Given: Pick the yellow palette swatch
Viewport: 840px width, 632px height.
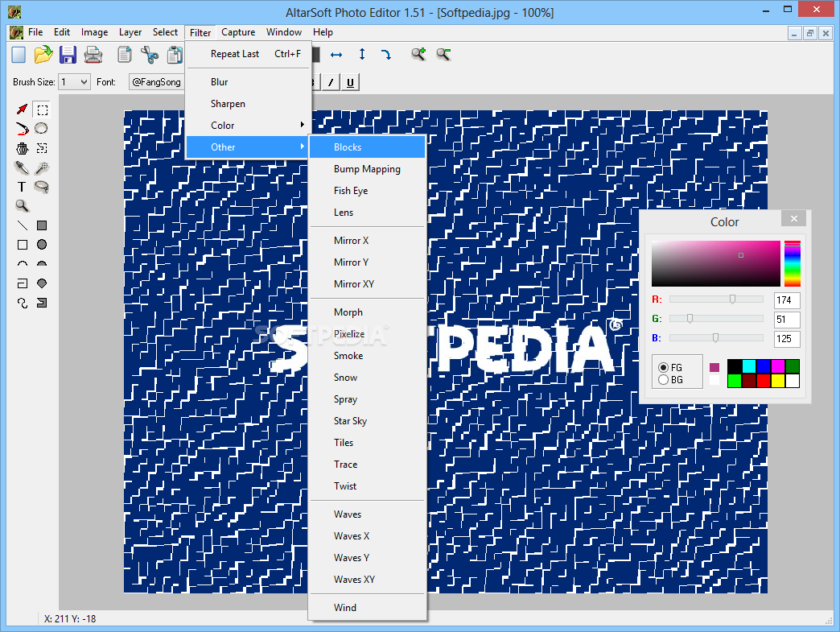Looking at the screenshot, I should tap(778, 381).
